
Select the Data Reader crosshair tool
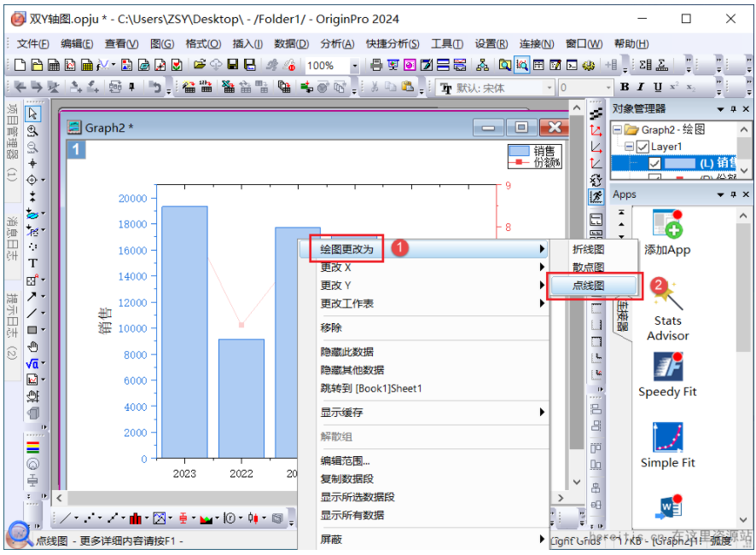point(32,180)
